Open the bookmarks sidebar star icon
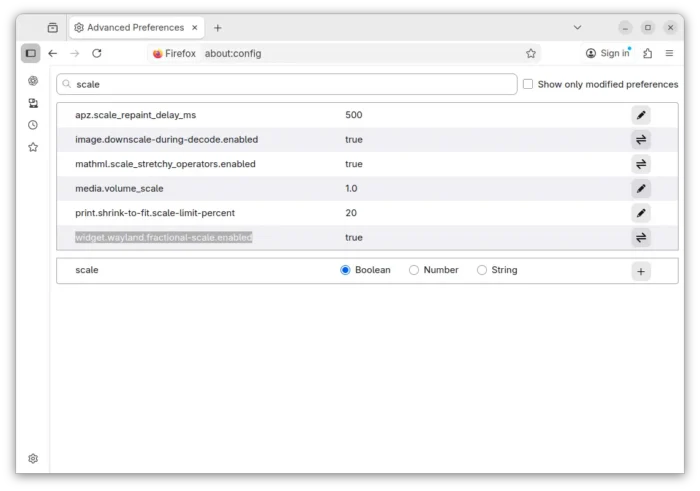 coord(33,147)
